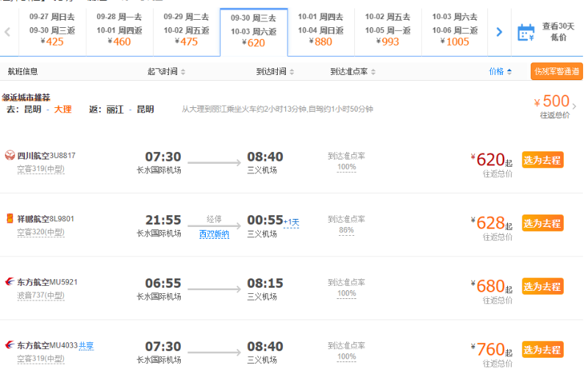
Task: Click 08:15 arrival time of MU5921
Action: pos(265,284)
